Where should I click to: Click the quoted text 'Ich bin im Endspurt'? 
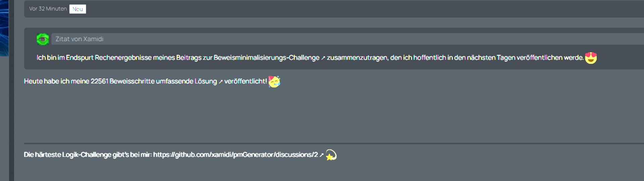pyautogui.click(x=65, y=58)
